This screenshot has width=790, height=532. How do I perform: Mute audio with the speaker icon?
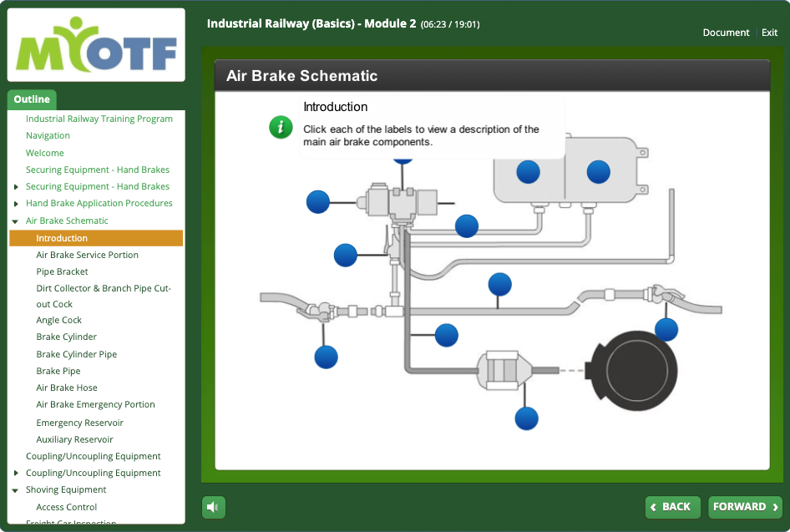coord(214,507)
